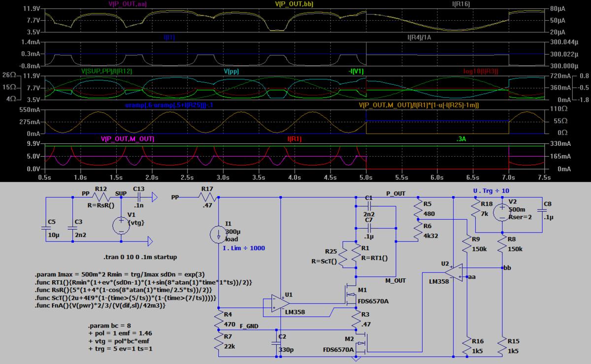Click the M1 FDS6570A MOSFET symbol
The width and height of the screenshot is (591, 364).
(x=350, y=296)
